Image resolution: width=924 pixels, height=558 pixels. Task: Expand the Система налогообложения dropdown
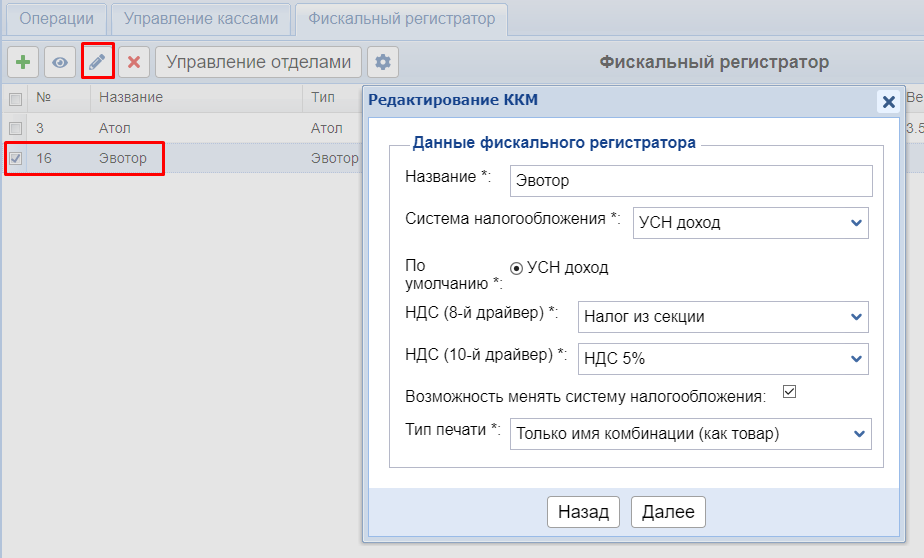click(751, 223)
